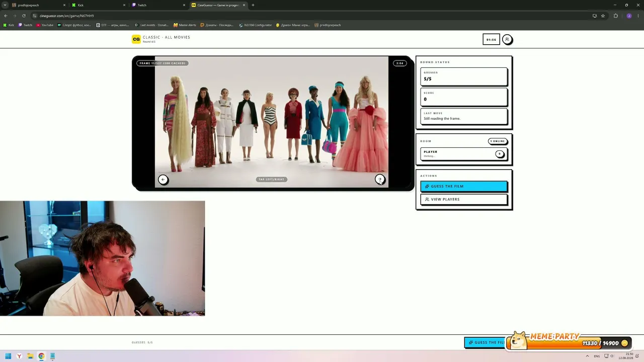Click the frame counter label on the image
The image size is (644, 362).
[x=163, y=63]
